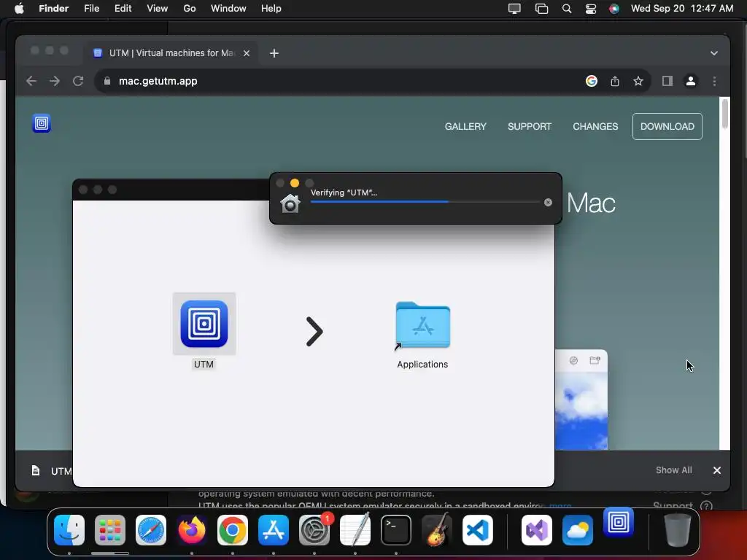Image resolution: width=747 pixels, height=560 pixels.
Task: Open TextEdit from the Dock
Action: [355, 530]
